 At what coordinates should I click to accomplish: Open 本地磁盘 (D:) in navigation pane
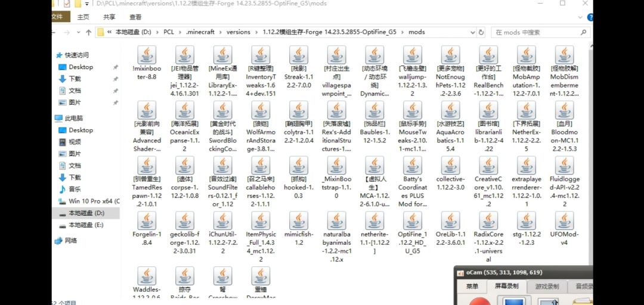[86, 213]
